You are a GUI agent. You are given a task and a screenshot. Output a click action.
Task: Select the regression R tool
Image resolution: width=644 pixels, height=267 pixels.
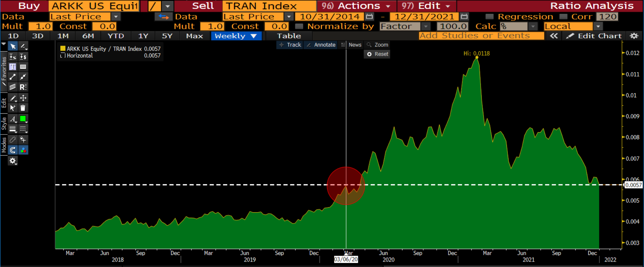tap(23, 87)
